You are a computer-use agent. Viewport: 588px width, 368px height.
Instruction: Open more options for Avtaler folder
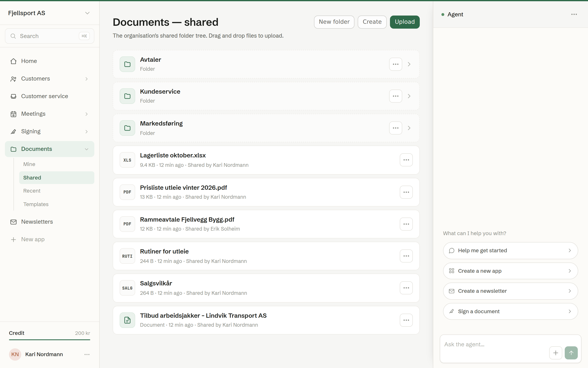[x=395, y=64]
